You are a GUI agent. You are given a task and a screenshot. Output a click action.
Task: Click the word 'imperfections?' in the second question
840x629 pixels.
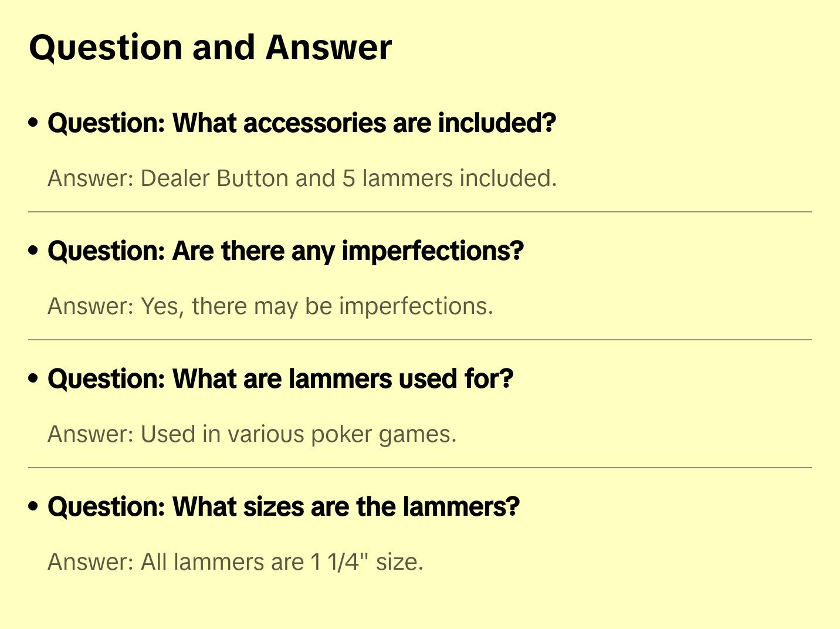[x=433, y=251]
